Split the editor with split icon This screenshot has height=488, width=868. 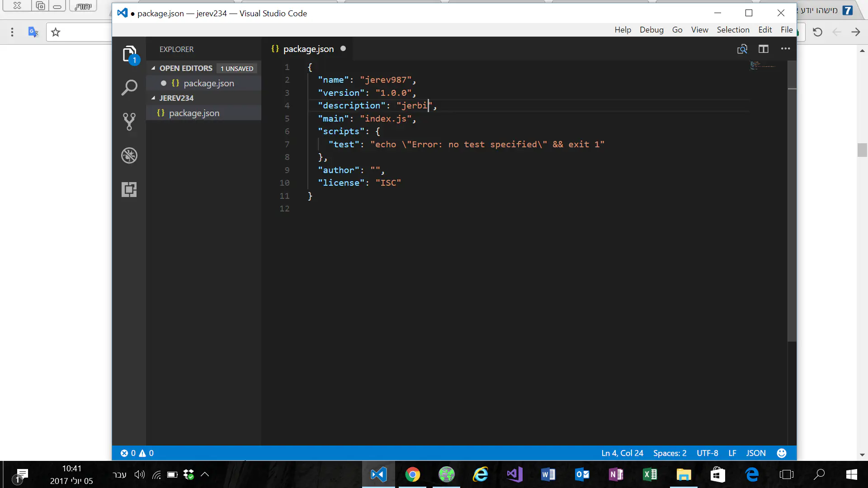(x=764, y=49)
